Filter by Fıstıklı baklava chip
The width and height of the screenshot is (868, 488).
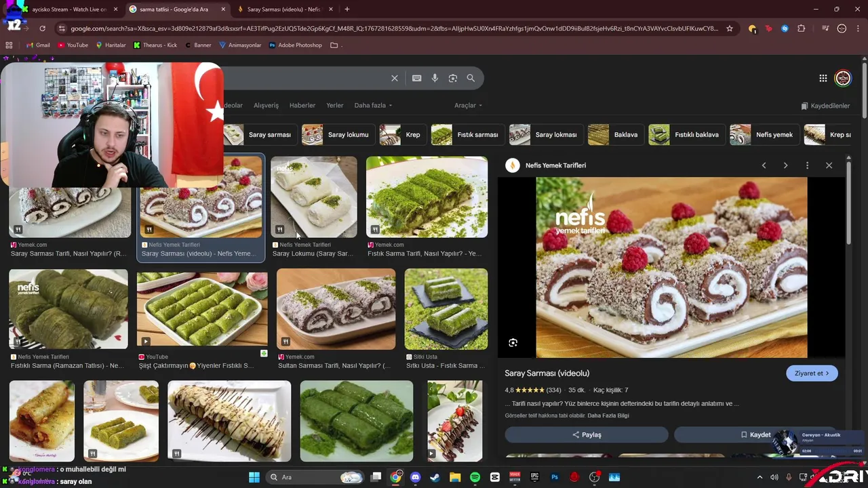[686, 135]
